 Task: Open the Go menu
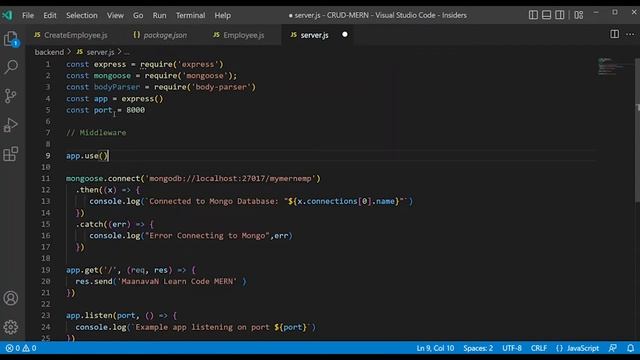coord(138,16)
